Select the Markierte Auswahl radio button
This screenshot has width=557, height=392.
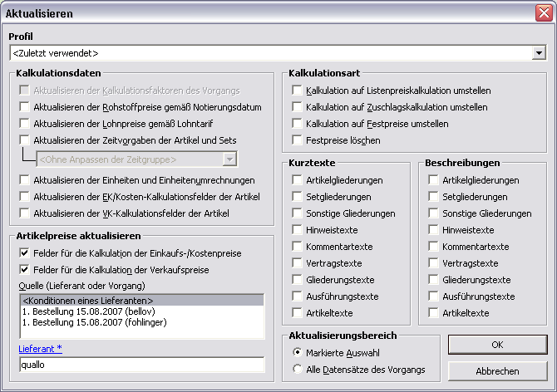pos(297,352)
